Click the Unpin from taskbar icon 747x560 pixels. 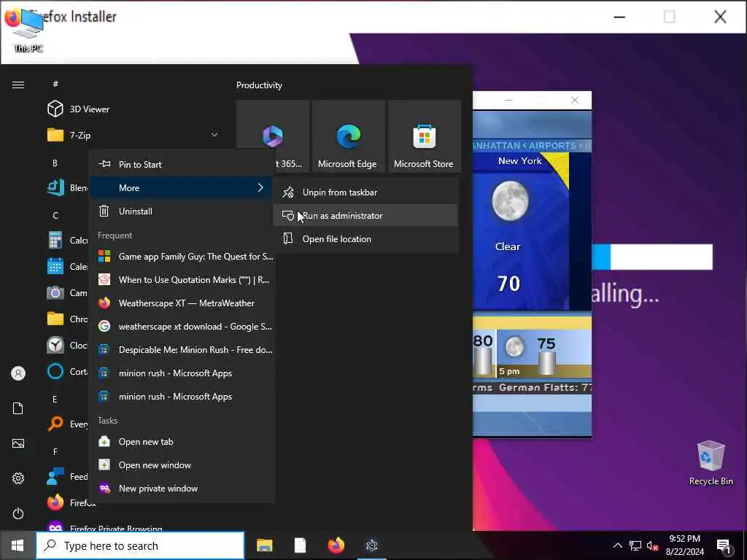pos(287,192)
